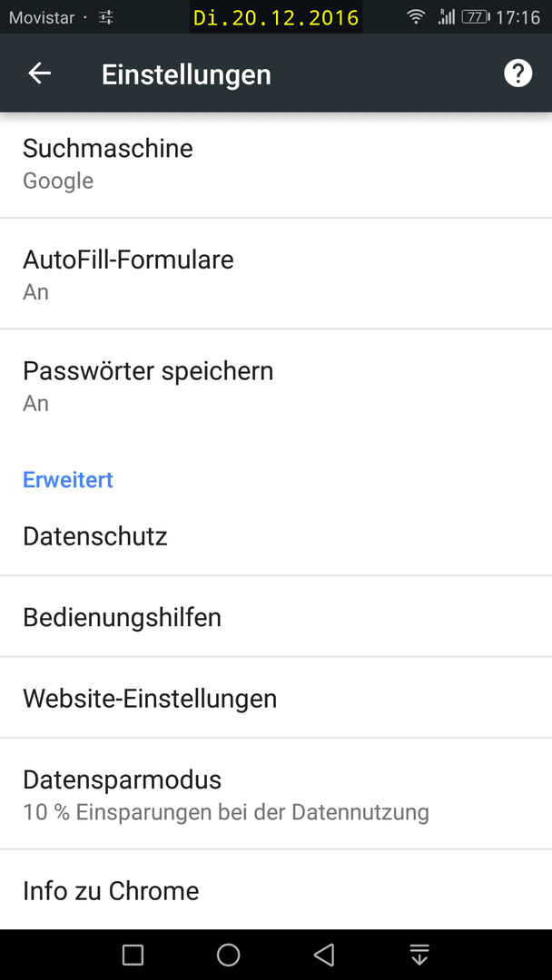Open Bedienungshilfen settings
Screen dimensions: 552x980
click(276, 617)
